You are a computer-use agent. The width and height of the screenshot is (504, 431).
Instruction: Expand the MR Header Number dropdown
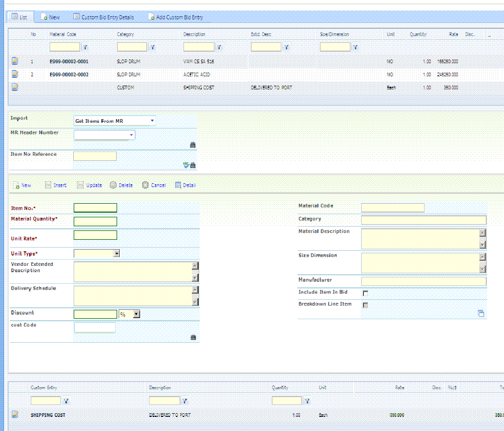[105, 135]
